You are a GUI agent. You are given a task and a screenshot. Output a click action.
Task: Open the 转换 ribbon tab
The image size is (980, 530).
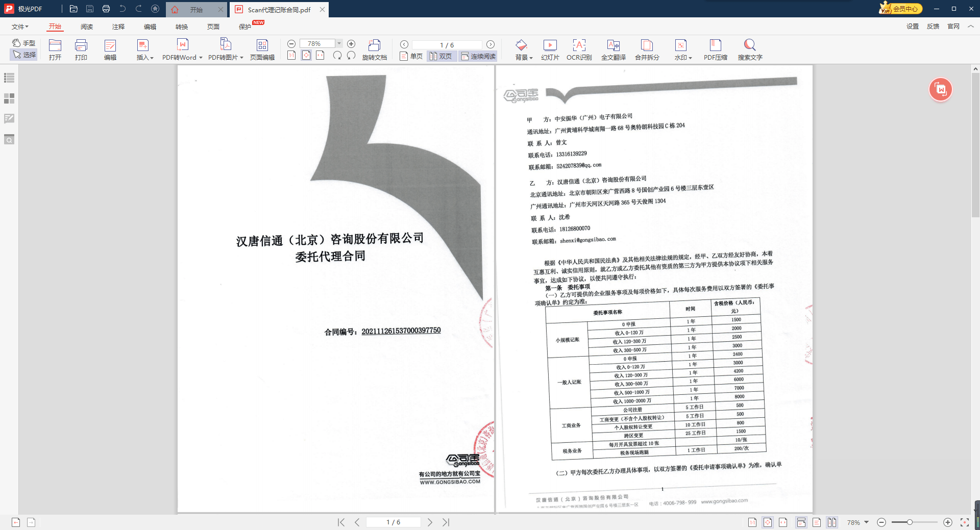pyautogui.click(x=182, y=27)
